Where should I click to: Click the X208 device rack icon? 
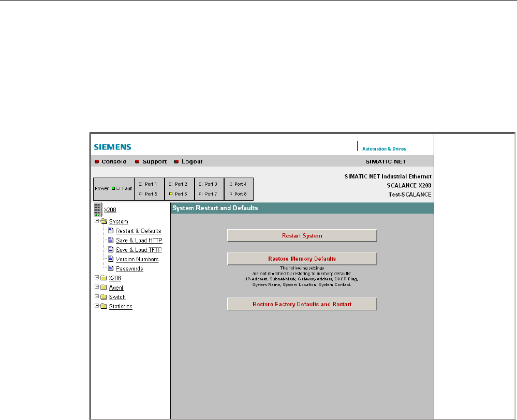98,209
